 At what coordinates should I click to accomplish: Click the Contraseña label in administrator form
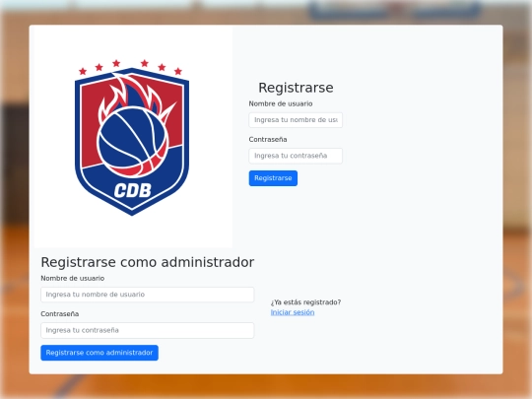(60, 314)
